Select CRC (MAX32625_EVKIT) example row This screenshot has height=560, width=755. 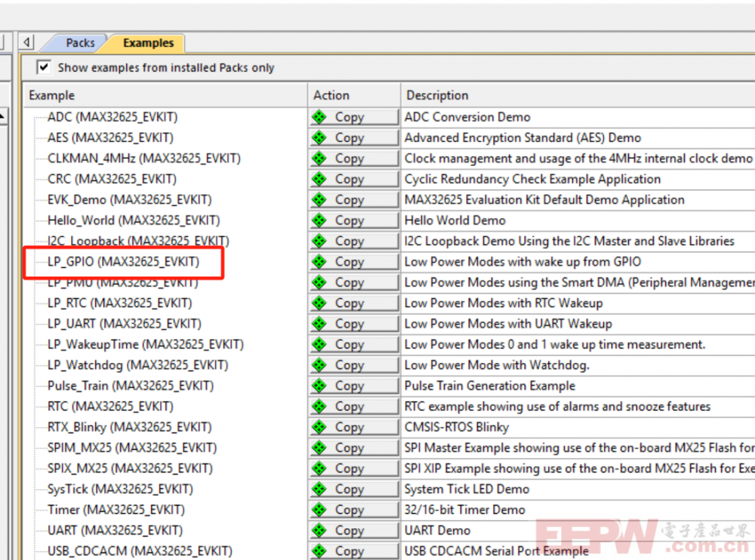(x=112, y=179)
